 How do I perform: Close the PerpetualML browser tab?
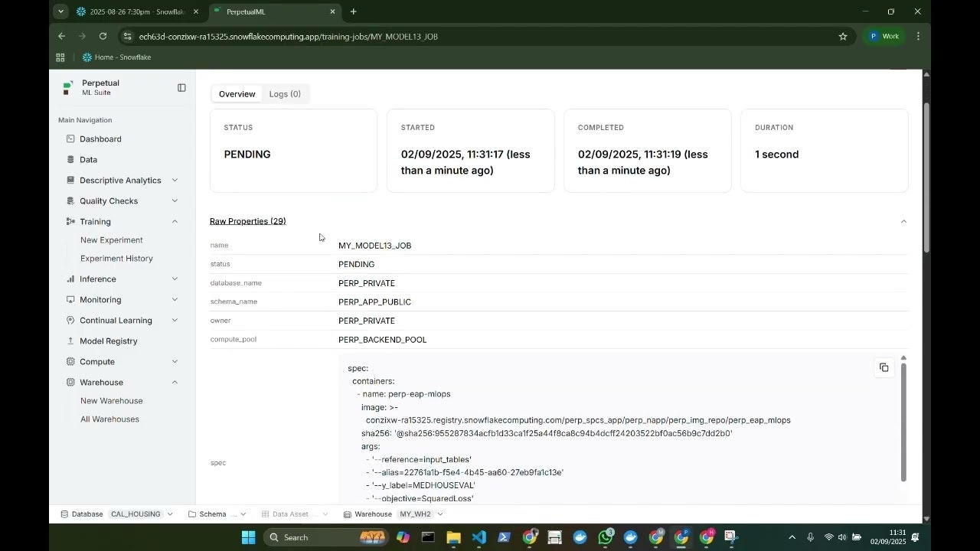point(332,12)
